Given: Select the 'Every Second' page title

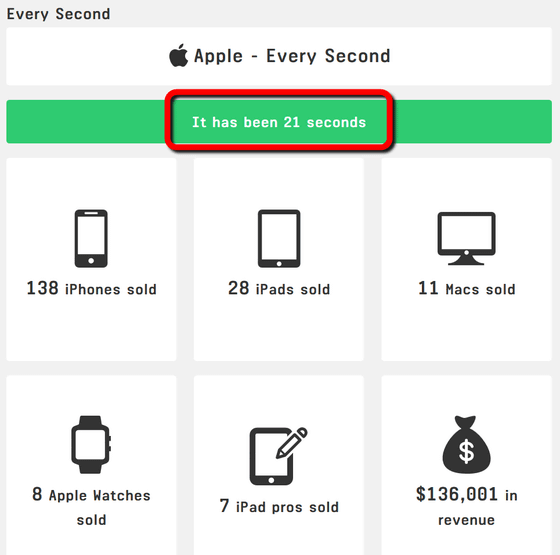Looking at the screenshot, I should click(58, 14).
